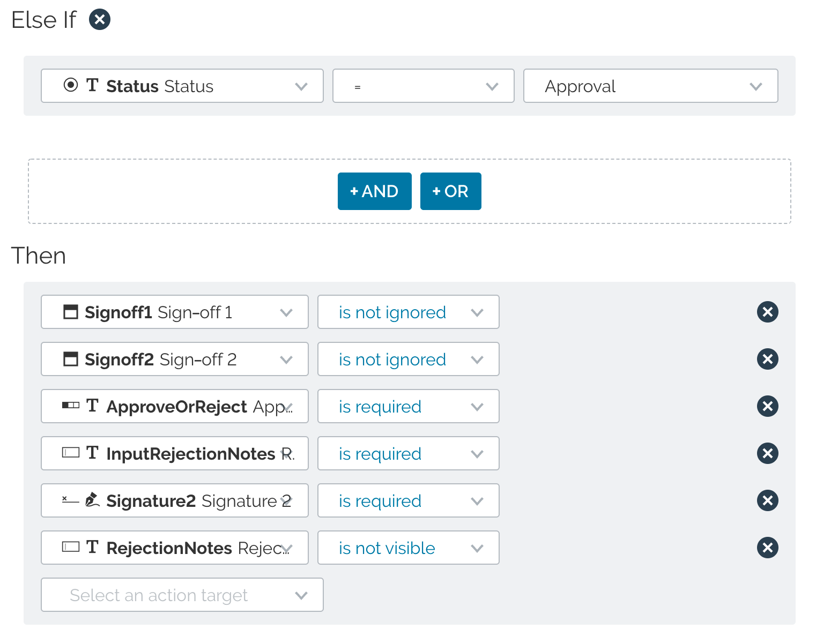Click the signature pen icon for Signature2
This screenshot has height=644, width=816.
coord(92,499)
